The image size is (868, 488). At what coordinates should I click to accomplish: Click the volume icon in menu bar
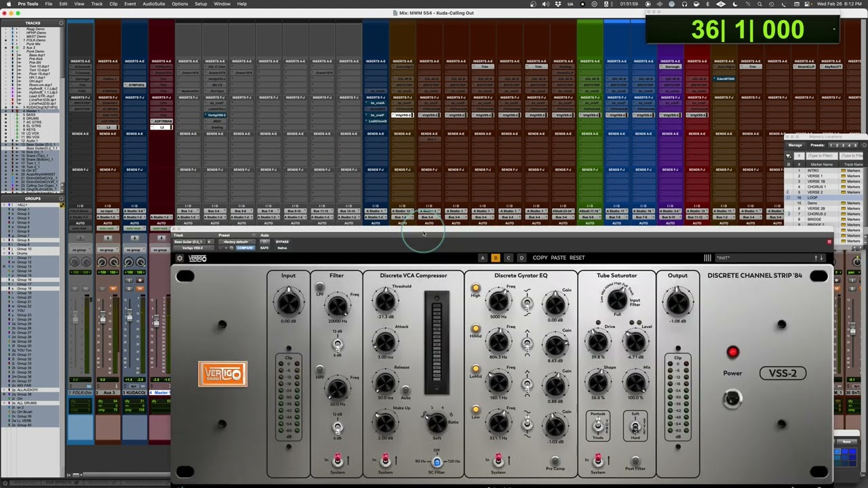tap(546, 4)
